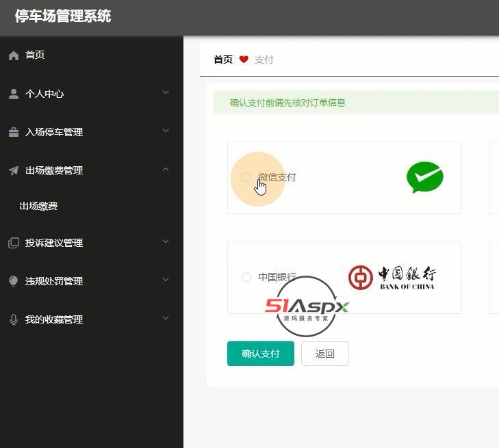Click the microphone icon beside 我的收藏管理
This screenshot has width=499, height=448.
click(14, 319)
